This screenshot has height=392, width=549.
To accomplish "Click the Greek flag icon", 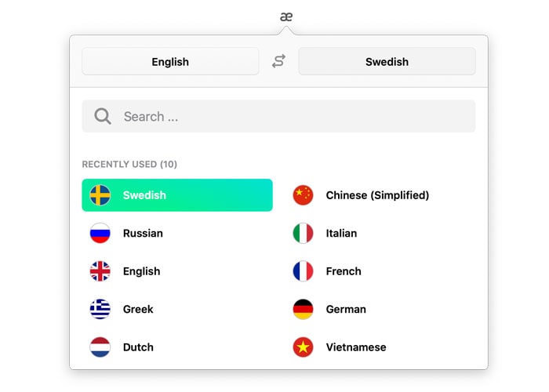I will point(100,309).
